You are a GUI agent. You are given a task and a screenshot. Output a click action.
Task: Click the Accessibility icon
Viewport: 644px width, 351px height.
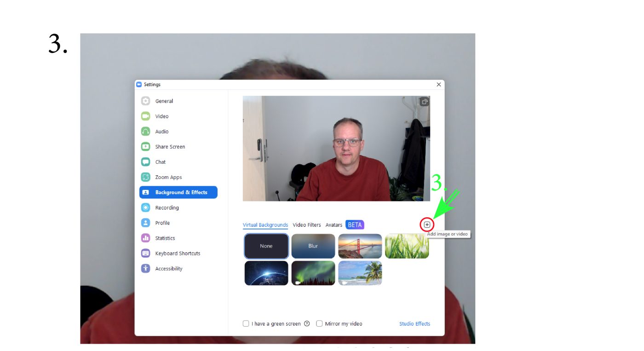point(145,268)
